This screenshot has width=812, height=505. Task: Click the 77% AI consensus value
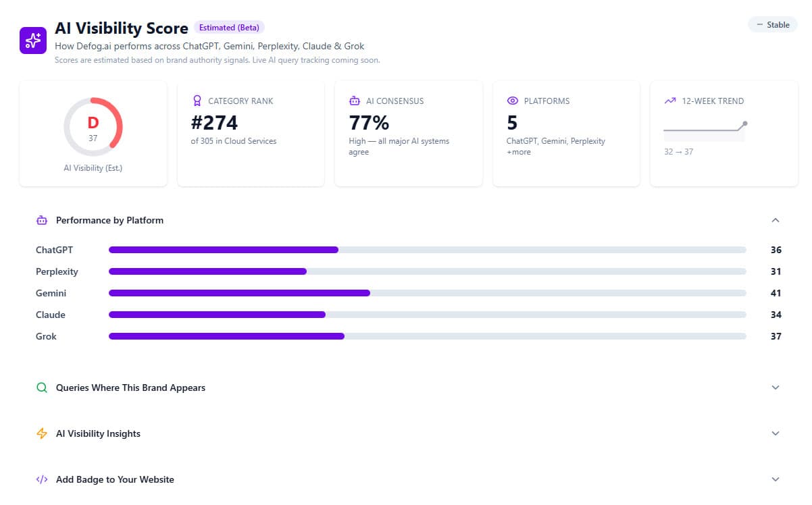click(369, 122)
